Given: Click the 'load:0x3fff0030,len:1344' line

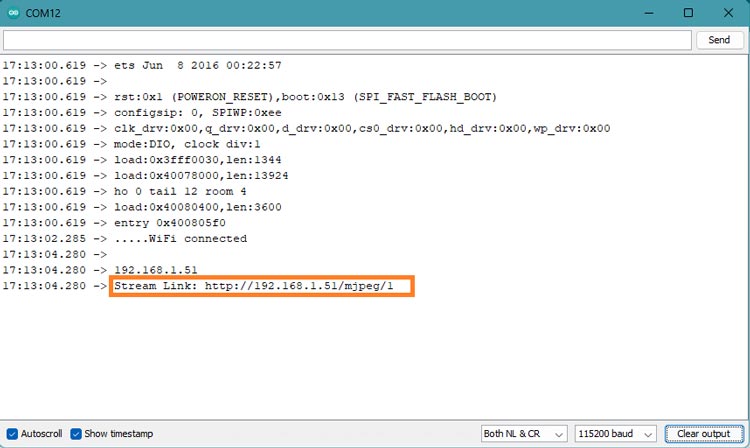Looking at the screenshot, I should [198, 160].
